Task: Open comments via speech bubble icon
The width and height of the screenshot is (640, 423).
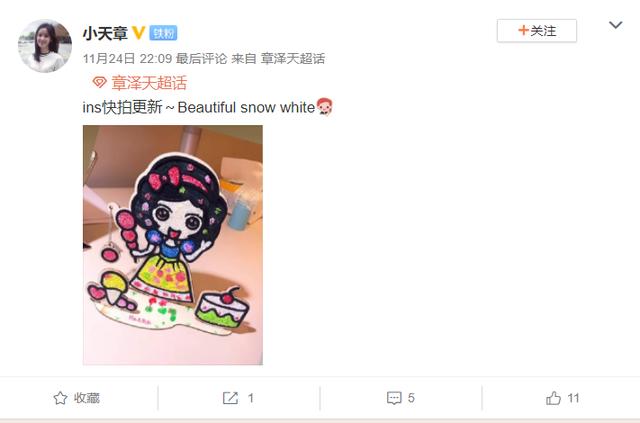Action: click(x=394, y=398)
